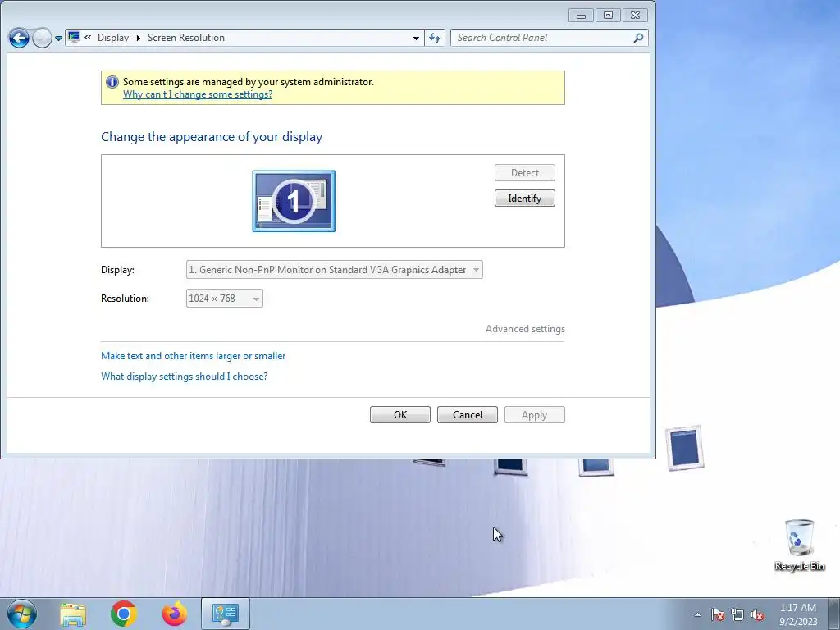
Task: Click the Apply button
Action: [x=535, y=414]
